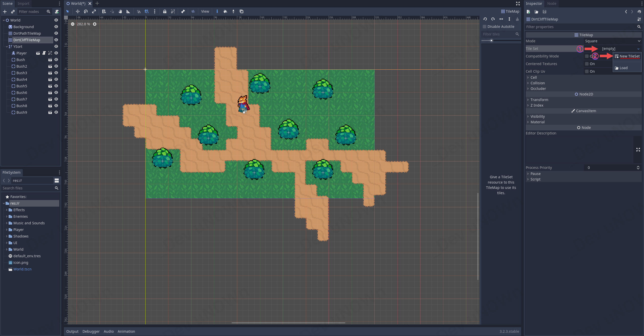Select the Move mode tool
Viewport: 644px width, 336px height.
pyautogui.click(x=77, y=11)
